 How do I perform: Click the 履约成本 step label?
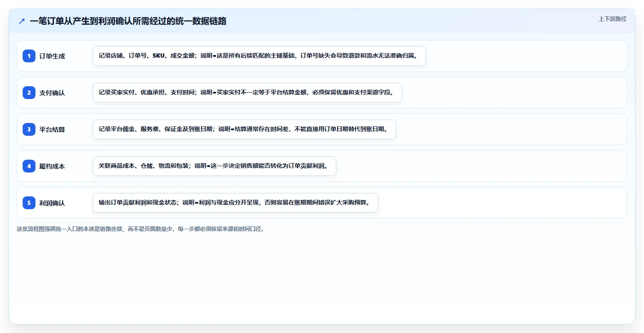[x=52, y=166]
